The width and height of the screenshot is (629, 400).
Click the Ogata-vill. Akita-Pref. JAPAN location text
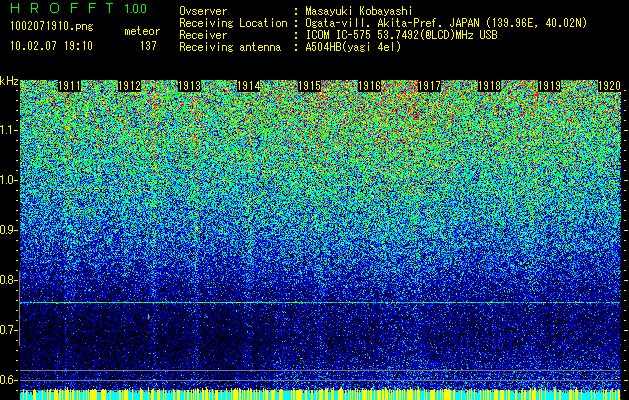tap(446, 23)
